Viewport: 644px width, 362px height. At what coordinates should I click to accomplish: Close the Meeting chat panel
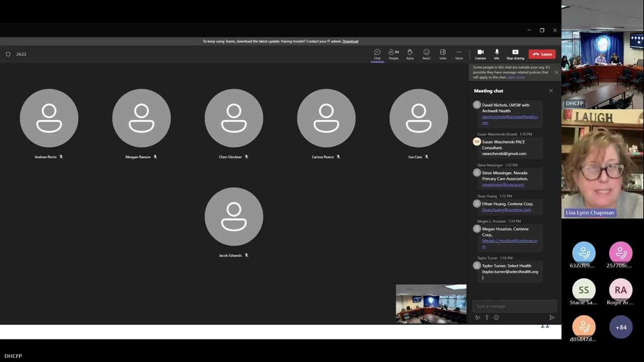pyautogui.click(x=551, y=91)
